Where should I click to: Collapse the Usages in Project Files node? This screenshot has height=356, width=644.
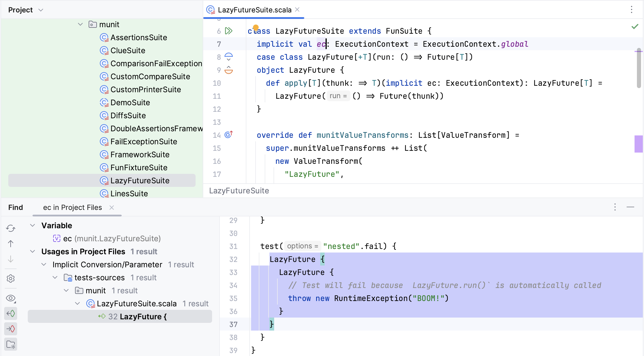click(x=32, y=251)
